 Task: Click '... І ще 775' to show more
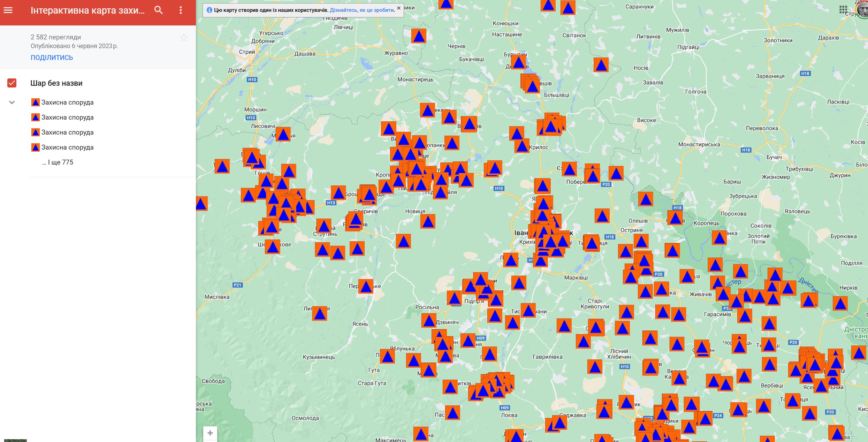pos(58,162)
